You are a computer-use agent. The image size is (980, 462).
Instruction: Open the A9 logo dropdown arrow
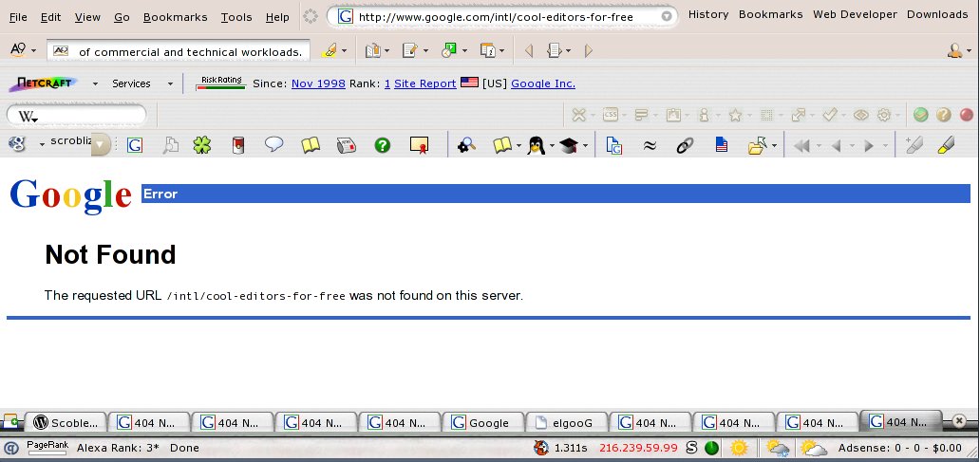[33, 50]
